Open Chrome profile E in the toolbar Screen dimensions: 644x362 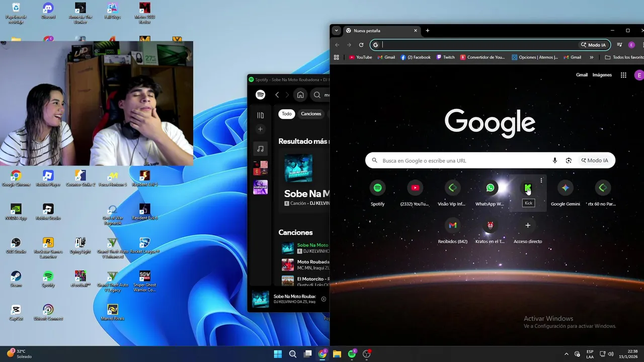(x=631, y=45)
